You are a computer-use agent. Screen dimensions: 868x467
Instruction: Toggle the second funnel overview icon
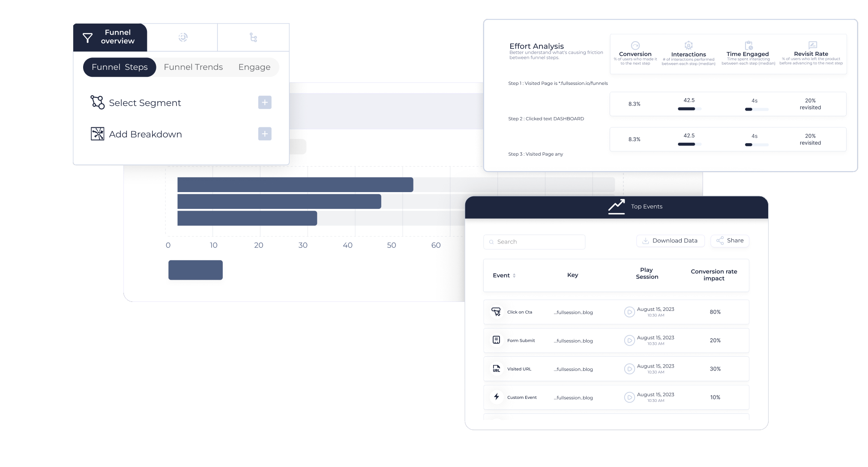click(184, 37)
